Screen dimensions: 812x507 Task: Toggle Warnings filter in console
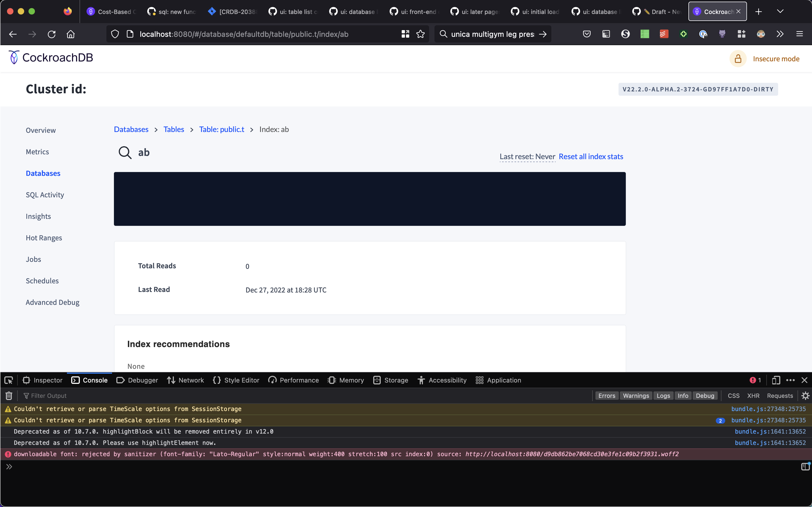[x=636, y=396]
